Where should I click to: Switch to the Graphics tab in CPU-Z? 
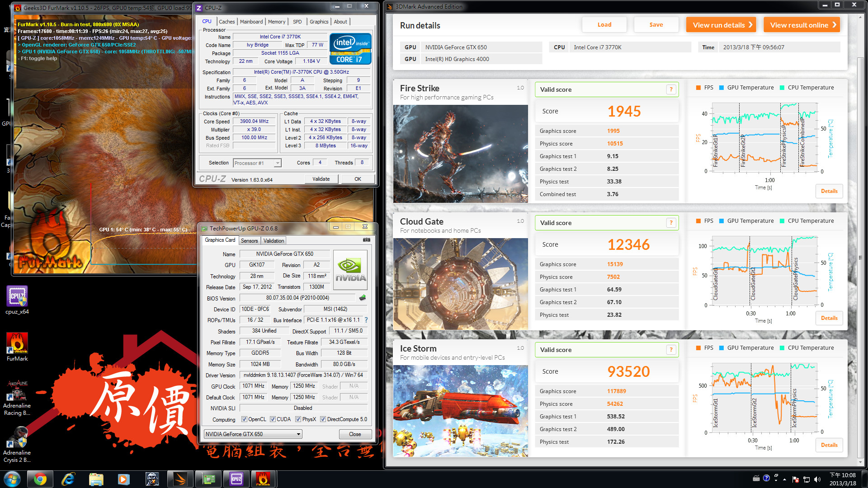coord(319,22)
